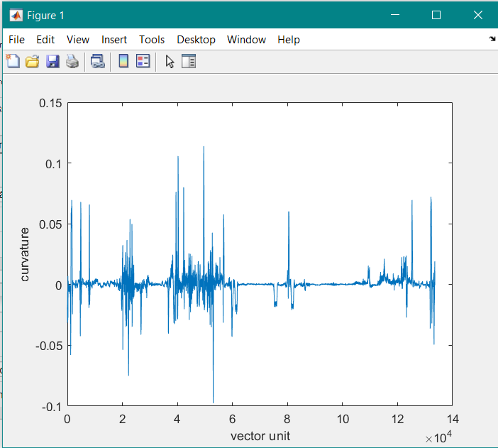Viewport: 498px width, 448px height.
Task: Insert a colorbar using the toolbar icon
Action: coord(123,61)
